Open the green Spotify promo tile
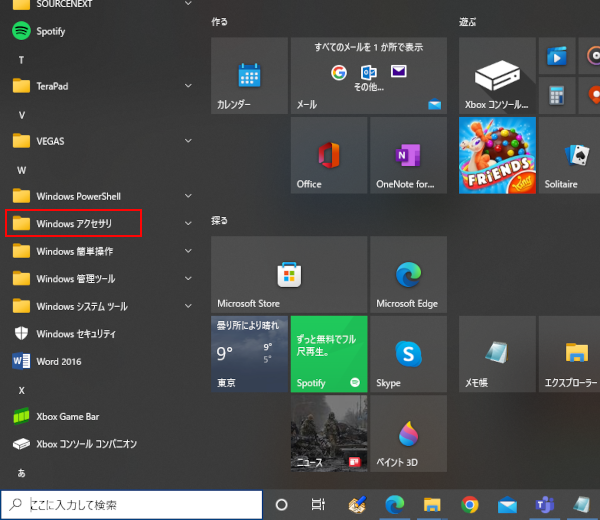Viewport: 600px width, 520px height. [x=329, y=354]
